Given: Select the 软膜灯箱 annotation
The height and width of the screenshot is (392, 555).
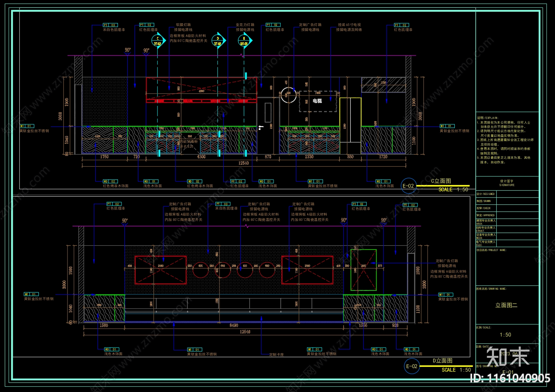Looking at the screenshot, I should tap(183, 25).
